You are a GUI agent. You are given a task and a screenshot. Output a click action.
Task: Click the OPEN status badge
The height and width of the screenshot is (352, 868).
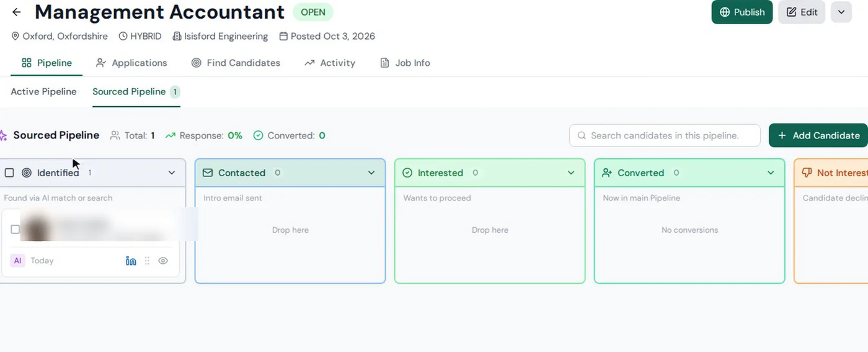(313, 12)
